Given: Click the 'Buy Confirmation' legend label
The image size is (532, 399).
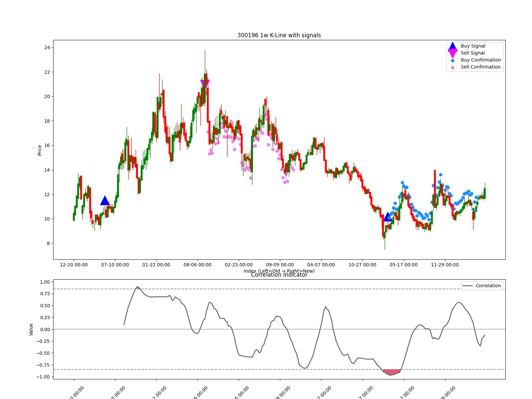Looking at the screenshot, I should 481,60.
